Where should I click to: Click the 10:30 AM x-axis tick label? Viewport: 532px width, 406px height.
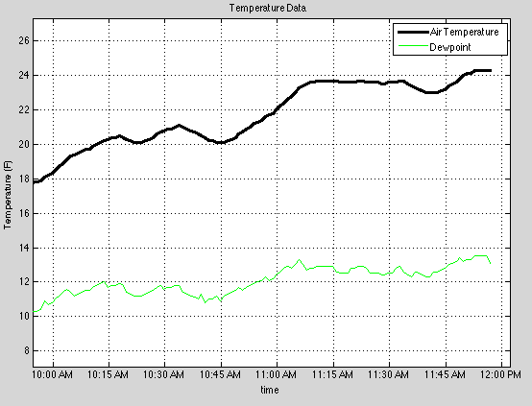[163, 374]
